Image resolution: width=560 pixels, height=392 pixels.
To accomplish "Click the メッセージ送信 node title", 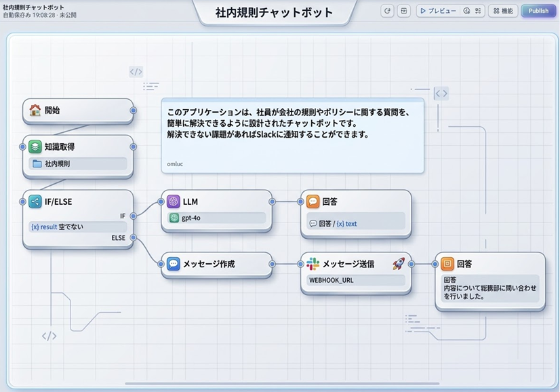I will [348, 264].
